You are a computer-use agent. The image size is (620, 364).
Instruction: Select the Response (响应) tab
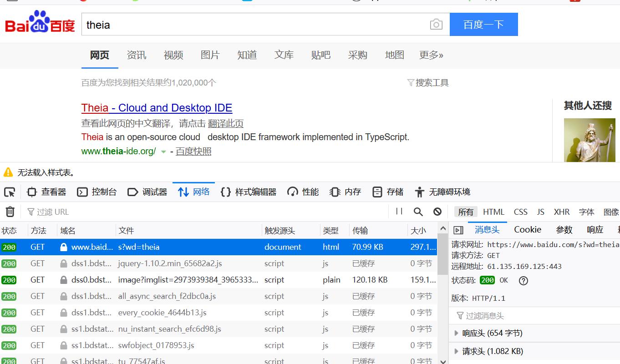595,230
